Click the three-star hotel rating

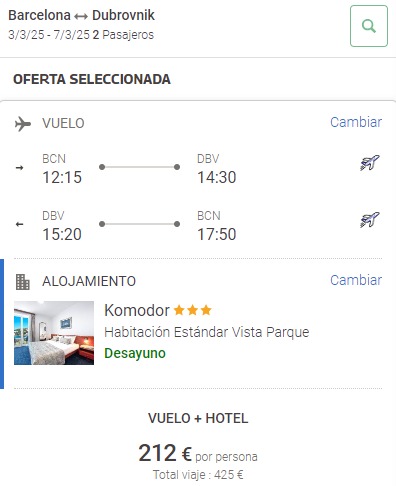(x=193, y=310)
